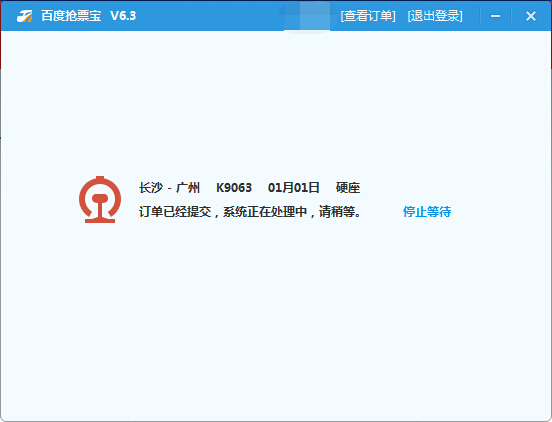Click the 百度抢票宝 title text

pos(71,16)
